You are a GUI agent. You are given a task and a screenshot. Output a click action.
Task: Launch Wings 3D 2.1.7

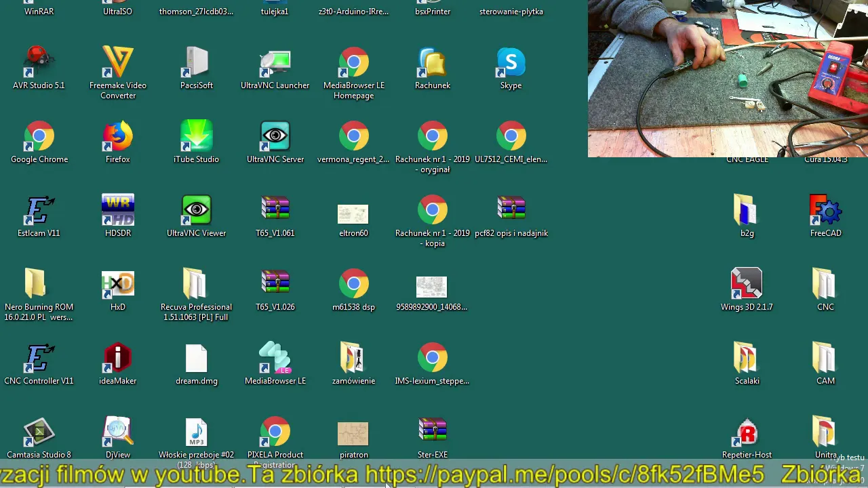tap(747, 289)
